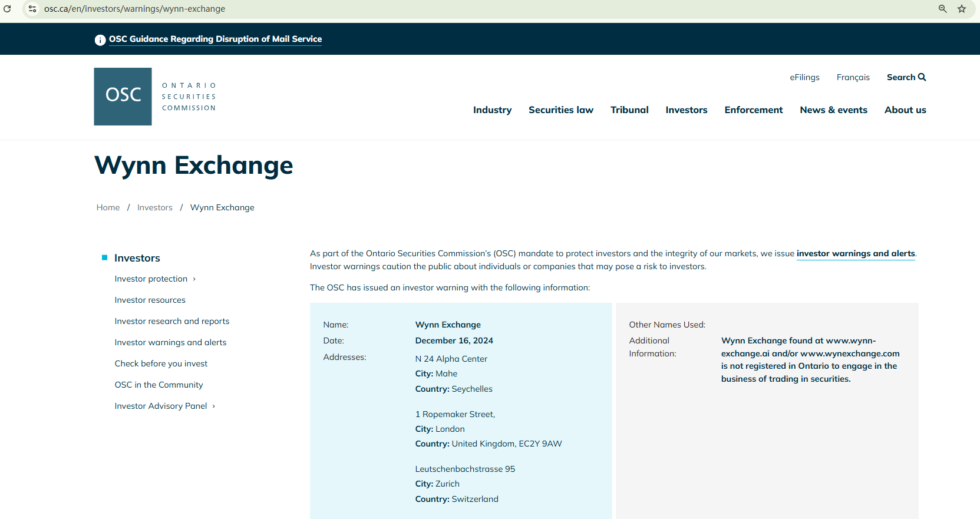980x519 pixels.
Task: Go to Investors breadcrumb
Action: (x=155, y=207)
